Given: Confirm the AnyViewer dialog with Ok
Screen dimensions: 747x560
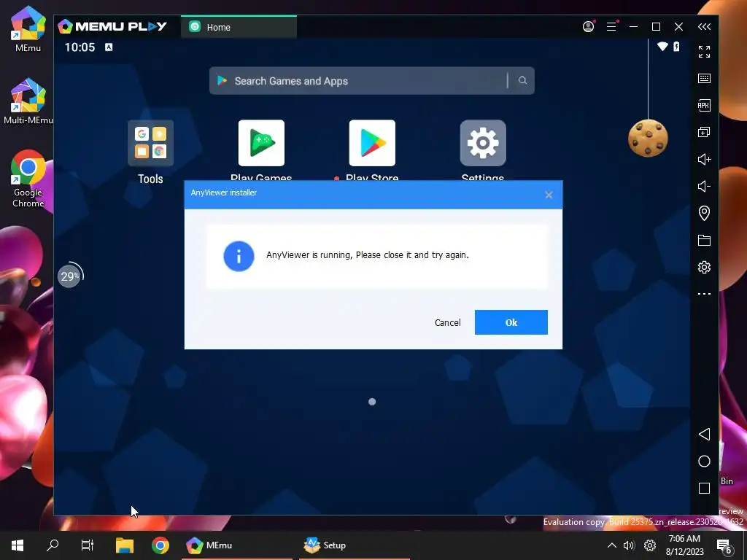Looking at the screenshot, I should point(511,322).
